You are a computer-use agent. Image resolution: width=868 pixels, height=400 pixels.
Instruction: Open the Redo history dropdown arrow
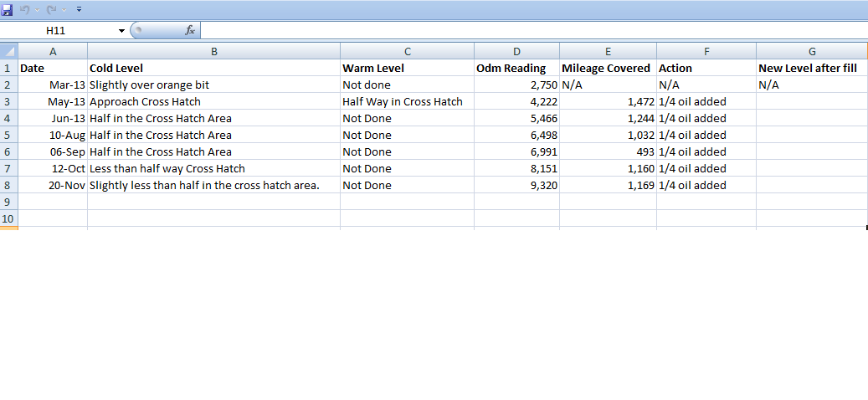tap(64, 10)
